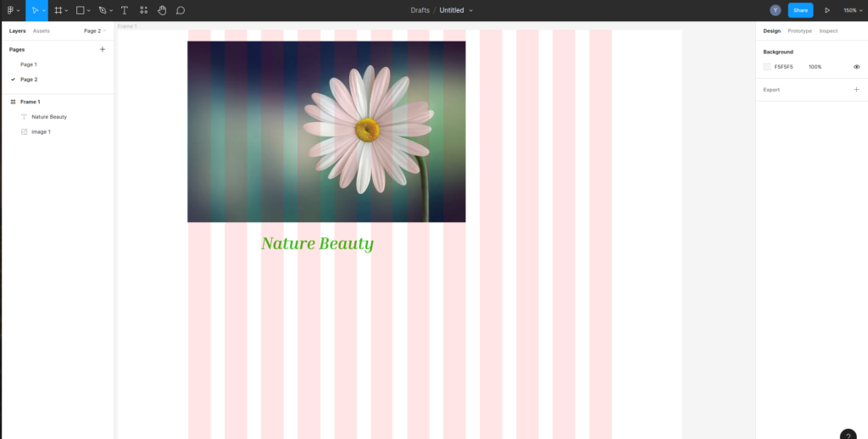Select the Move tool
868x439 pixels.
pyautogui.click(x=35, y=10)
